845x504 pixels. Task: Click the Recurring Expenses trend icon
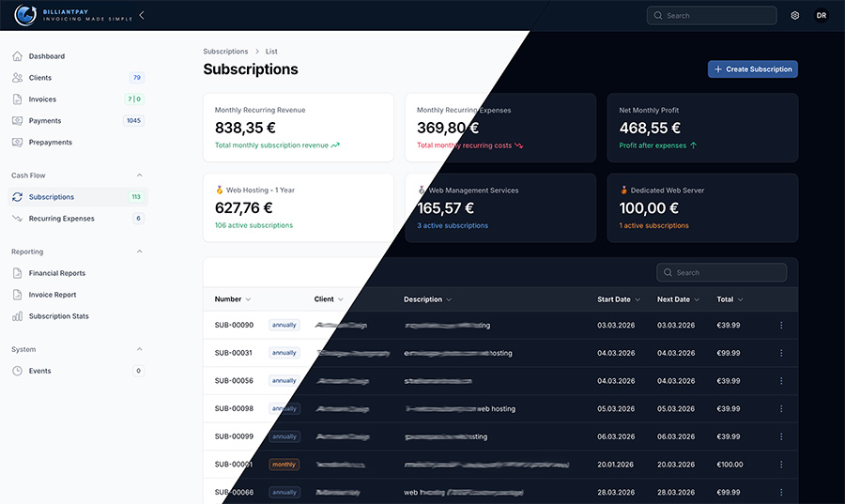coord(18,219)
